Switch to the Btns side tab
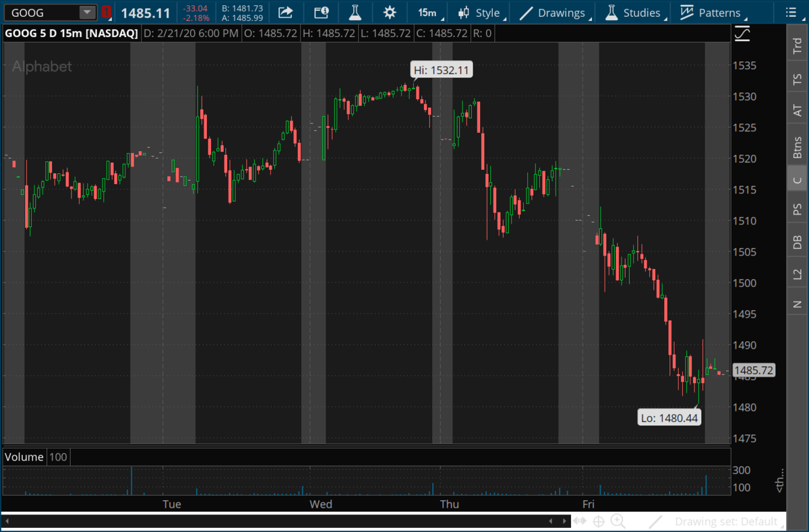Viewport: 809px width, 532px height. click(797, 147)
